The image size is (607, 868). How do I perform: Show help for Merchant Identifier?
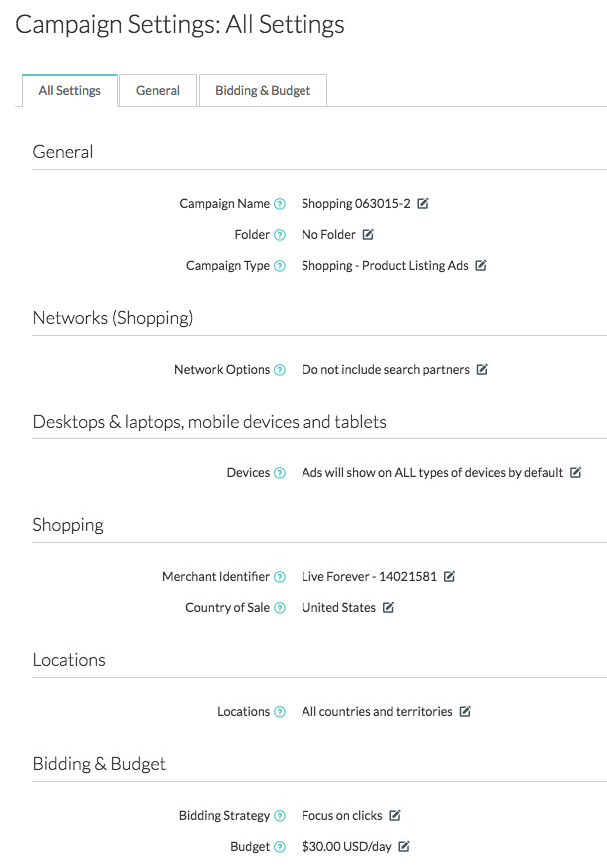click(280, 577)
